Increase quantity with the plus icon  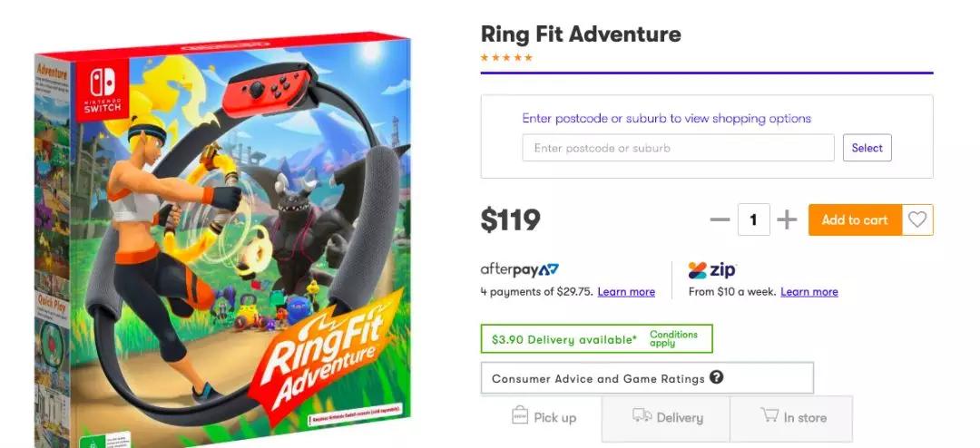[x=787, y=220]
